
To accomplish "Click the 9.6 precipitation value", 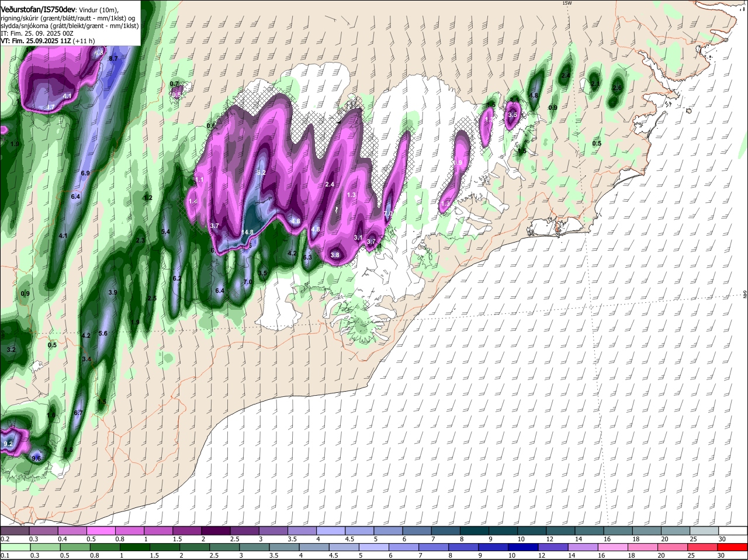I will [36, 458].
